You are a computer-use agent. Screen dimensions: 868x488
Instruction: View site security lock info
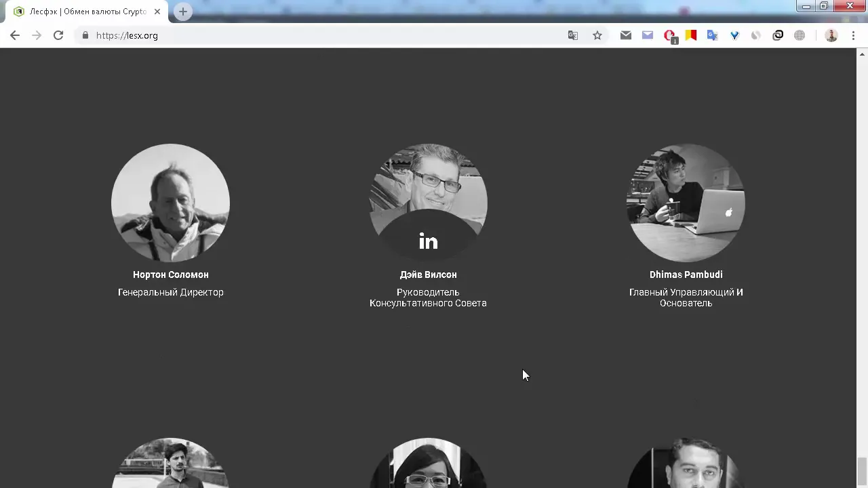point(85,35)
